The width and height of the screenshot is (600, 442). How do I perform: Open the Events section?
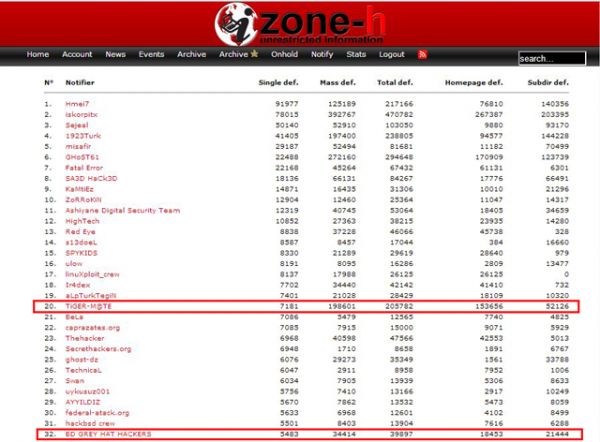151,54
